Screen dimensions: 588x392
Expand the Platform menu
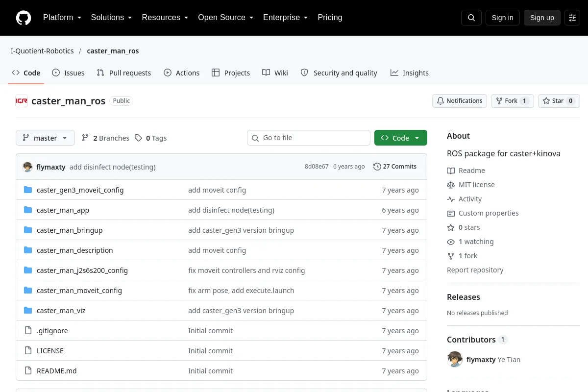click(x=62, y=18)
